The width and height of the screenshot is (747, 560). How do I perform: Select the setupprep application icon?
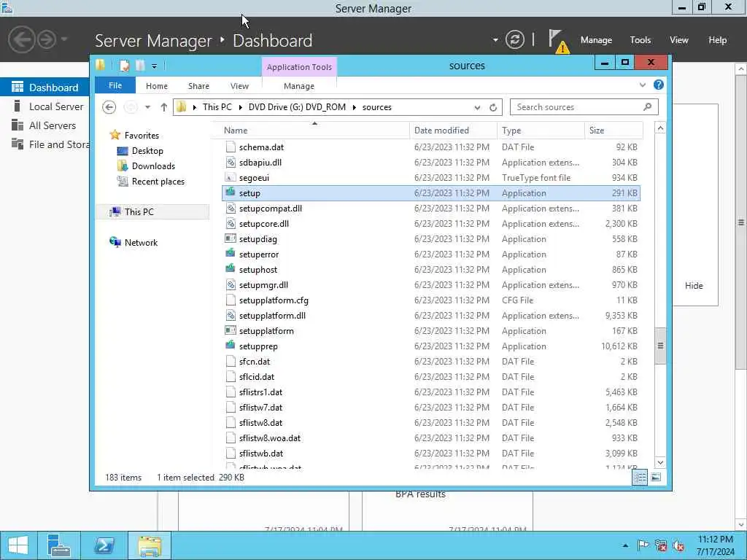pos(231,346)
